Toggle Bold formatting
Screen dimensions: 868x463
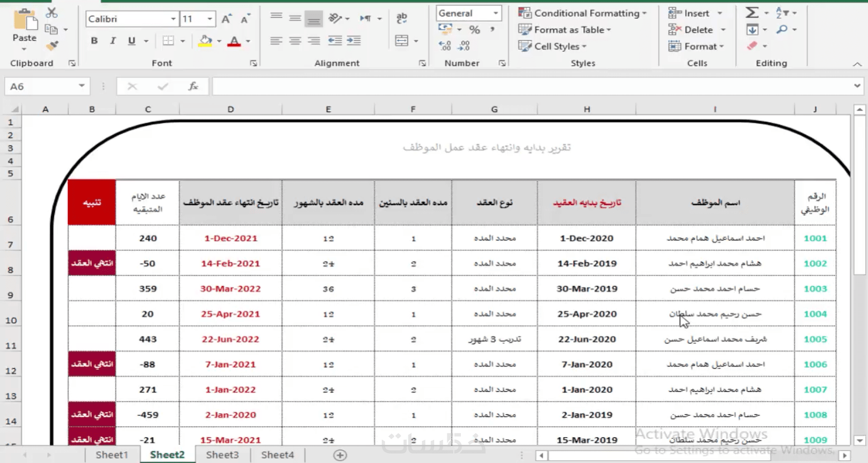94,41
